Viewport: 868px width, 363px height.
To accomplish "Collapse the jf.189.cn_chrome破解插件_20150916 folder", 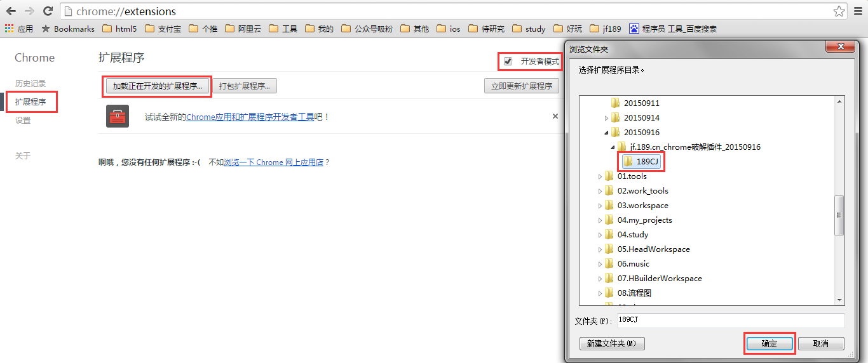I will [x=613, y=147].
